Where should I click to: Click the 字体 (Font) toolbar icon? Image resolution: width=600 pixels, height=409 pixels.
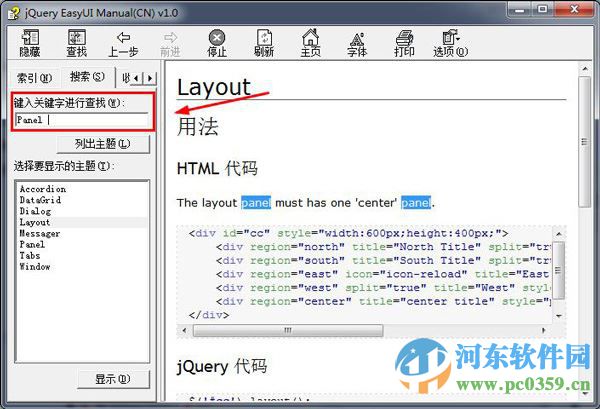click(x=357, y=43)
